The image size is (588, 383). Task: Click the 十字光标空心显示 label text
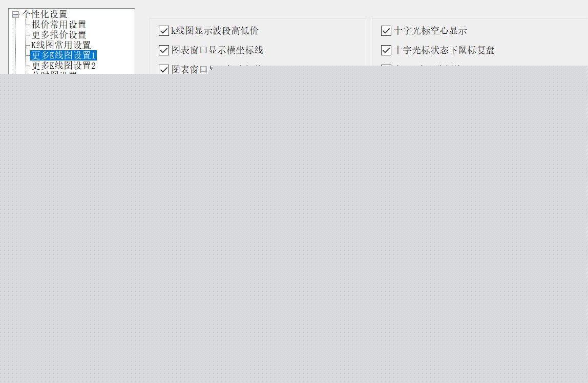pos(430,31)
